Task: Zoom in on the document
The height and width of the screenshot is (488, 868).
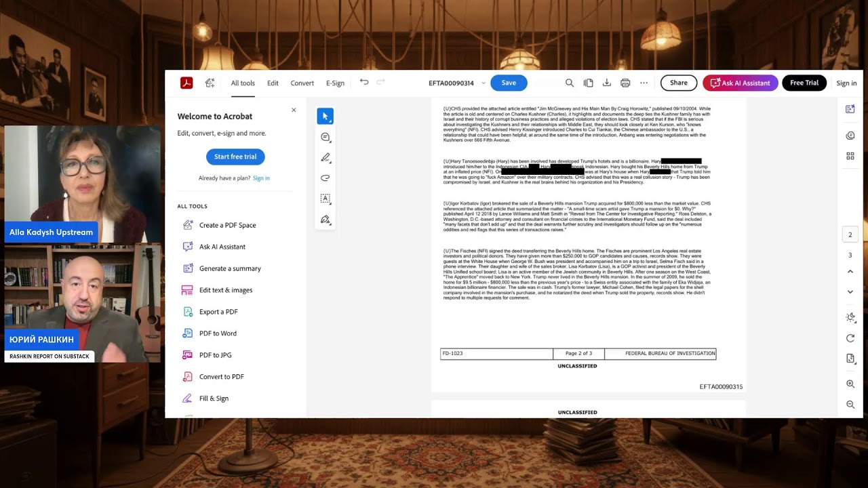Action: 850,384
